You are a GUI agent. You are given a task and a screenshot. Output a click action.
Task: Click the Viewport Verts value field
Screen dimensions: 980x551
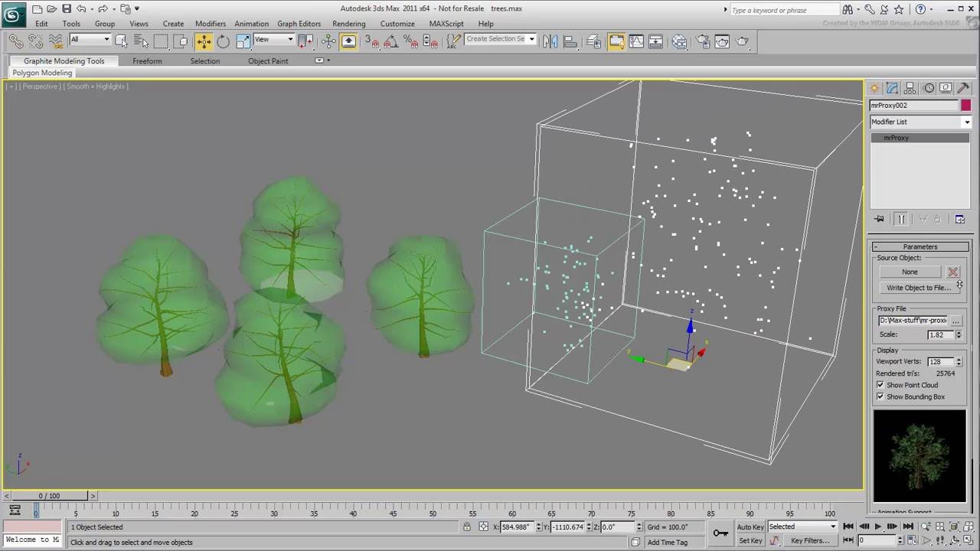click(x=940, y=361)
